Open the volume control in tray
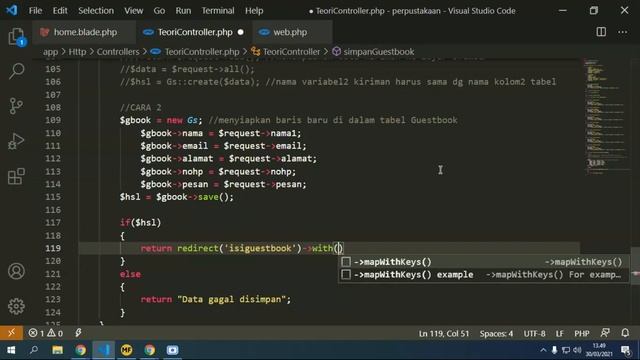640x360 pixels. [577, 350]
